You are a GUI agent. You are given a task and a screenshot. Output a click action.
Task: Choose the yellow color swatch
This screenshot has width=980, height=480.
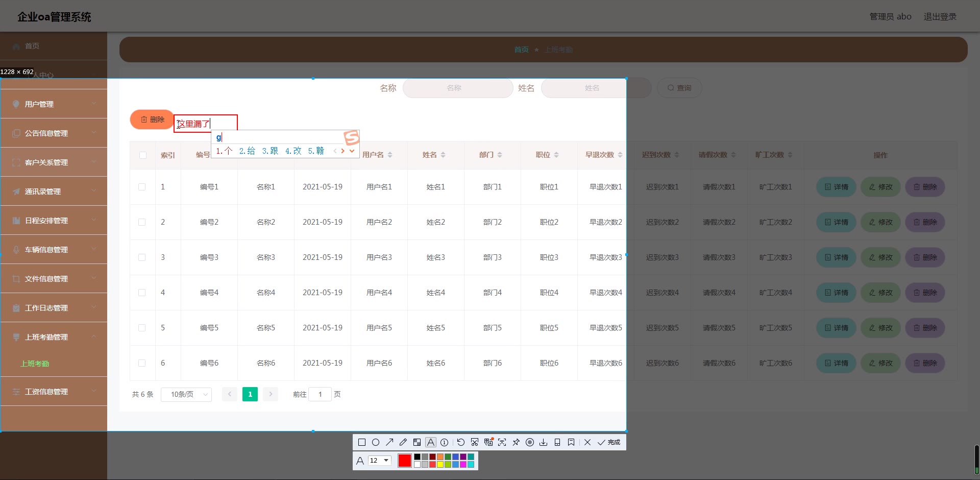coord(440,464)
